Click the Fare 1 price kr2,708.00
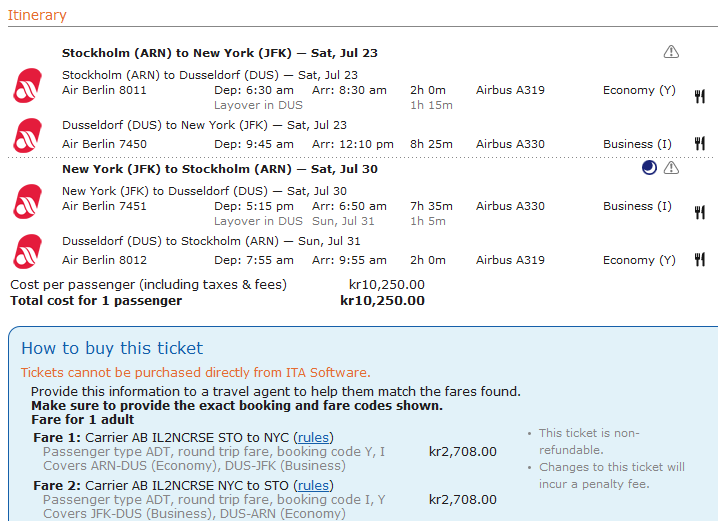This screenshot has height=521, width=718. [462, 452]
